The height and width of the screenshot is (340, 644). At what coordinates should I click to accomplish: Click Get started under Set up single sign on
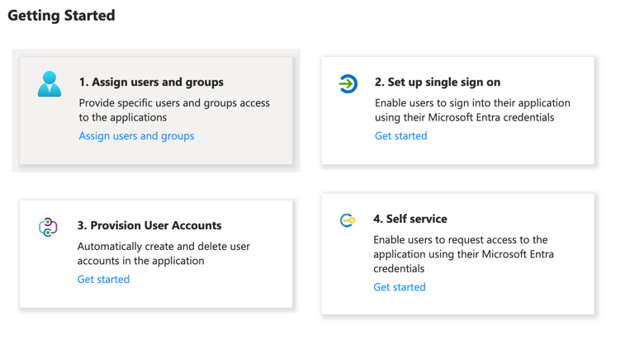click(x=401, y=136)
